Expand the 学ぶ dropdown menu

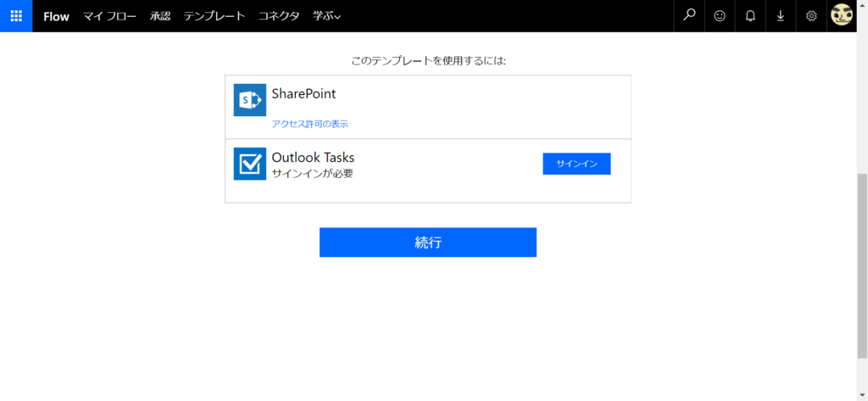click(326, 16)
